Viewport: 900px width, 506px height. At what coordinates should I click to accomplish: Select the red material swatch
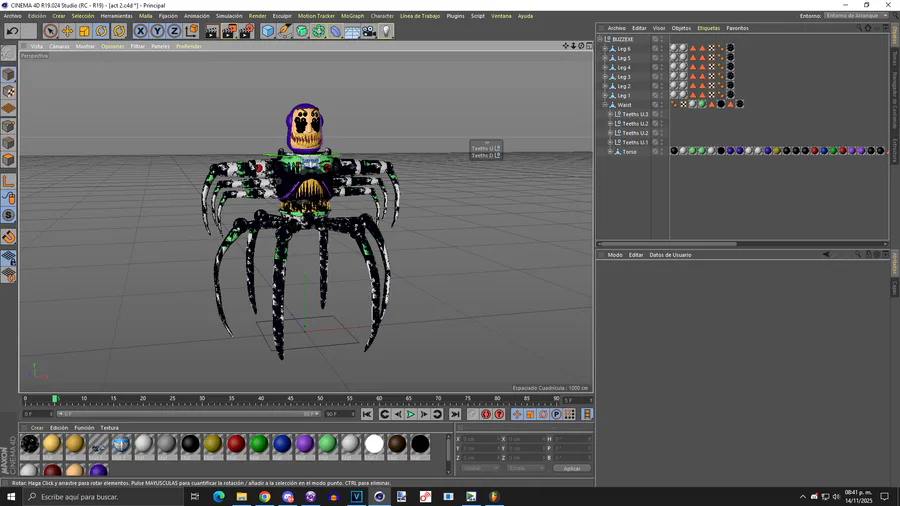pos(236,444)
